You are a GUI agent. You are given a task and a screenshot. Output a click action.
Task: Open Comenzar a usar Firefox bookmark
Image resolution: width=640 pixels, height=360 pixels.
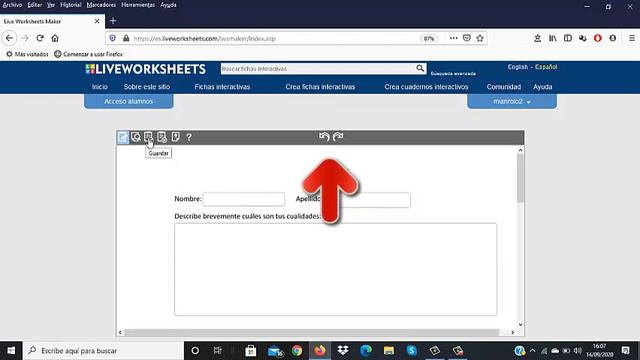(x=89, y=54)
